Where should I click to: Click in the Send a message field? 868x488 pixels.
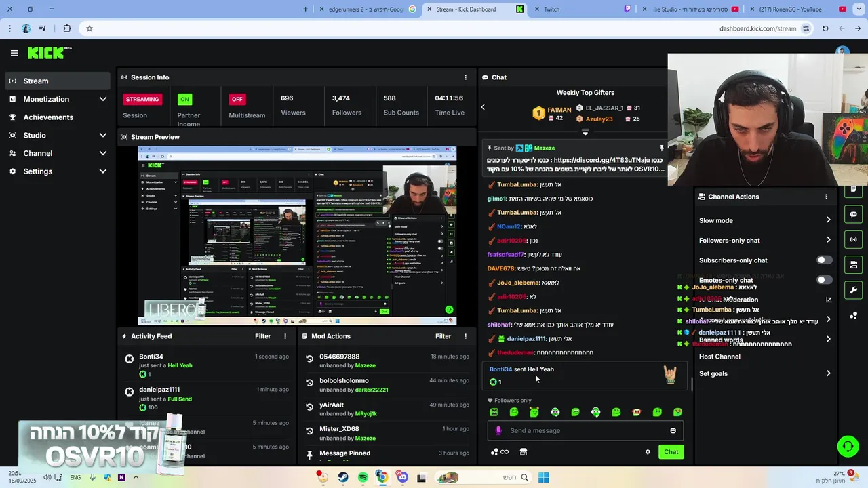coord(585,430)
